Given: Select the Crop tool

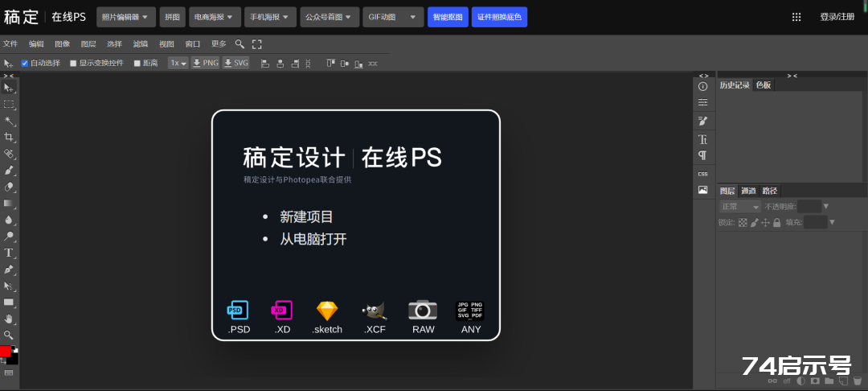Looking at the screenshot, I should pyautogui.click(x=9, y=138).
